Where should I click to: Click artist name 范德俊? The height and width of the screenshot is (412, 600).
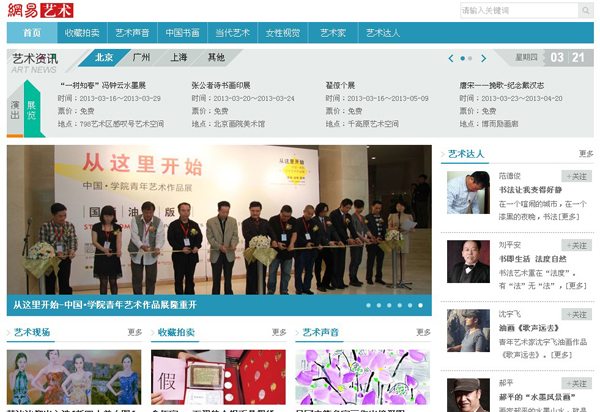tap(510, 176)
